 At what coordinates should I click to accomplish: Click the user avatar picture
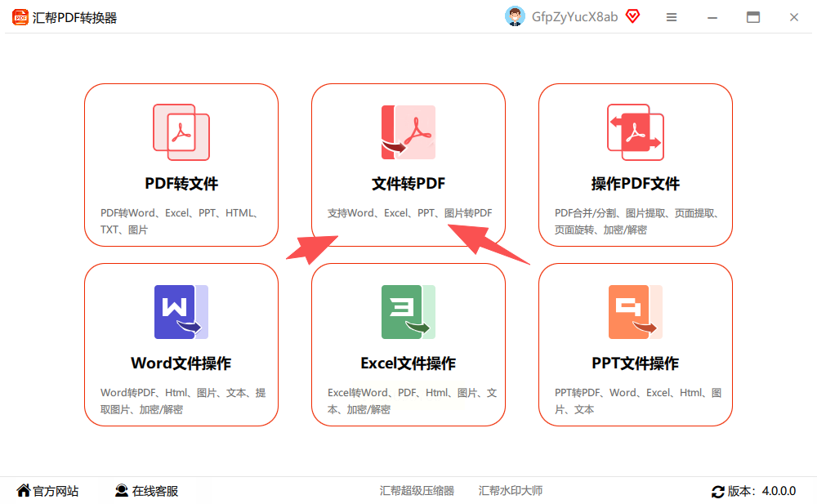coord(515,16)
